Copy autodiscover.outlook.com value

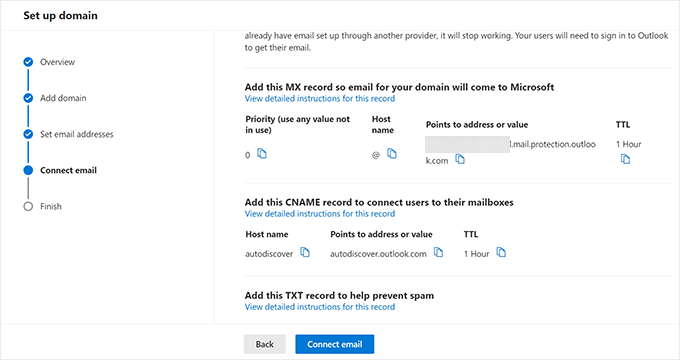[x=439, y=252]
